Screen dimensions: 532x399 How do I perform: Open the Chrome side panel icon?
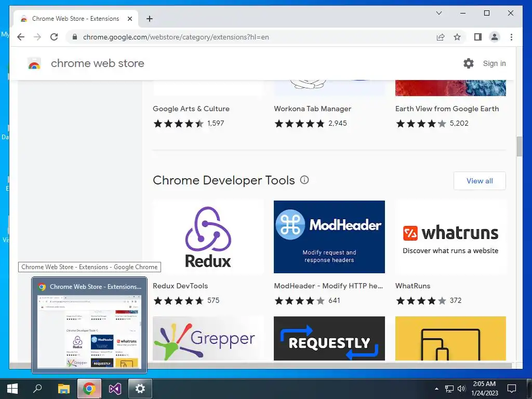478,37
